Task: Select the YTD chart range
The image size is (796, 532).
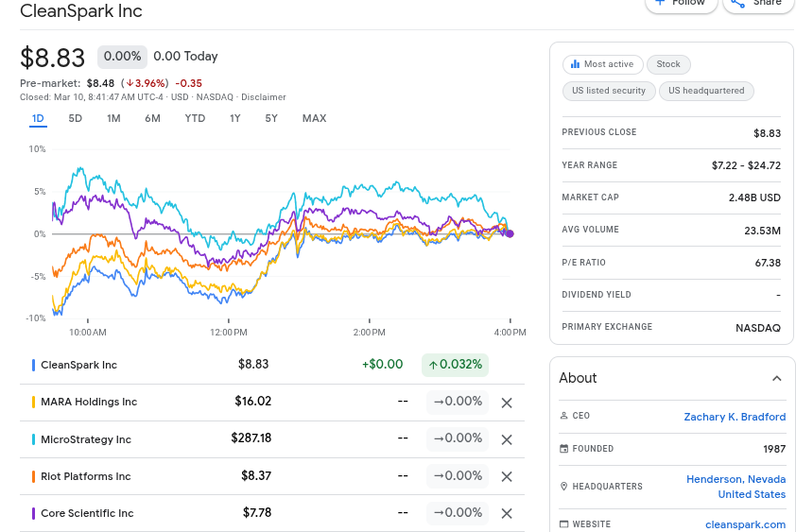Action: (x=195, y=118)
